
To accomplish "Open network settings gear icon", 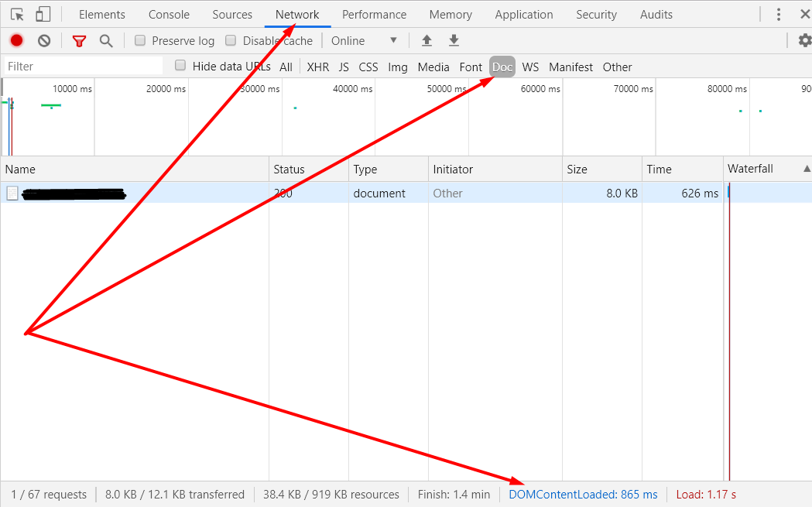I will [x=804, y=40].
